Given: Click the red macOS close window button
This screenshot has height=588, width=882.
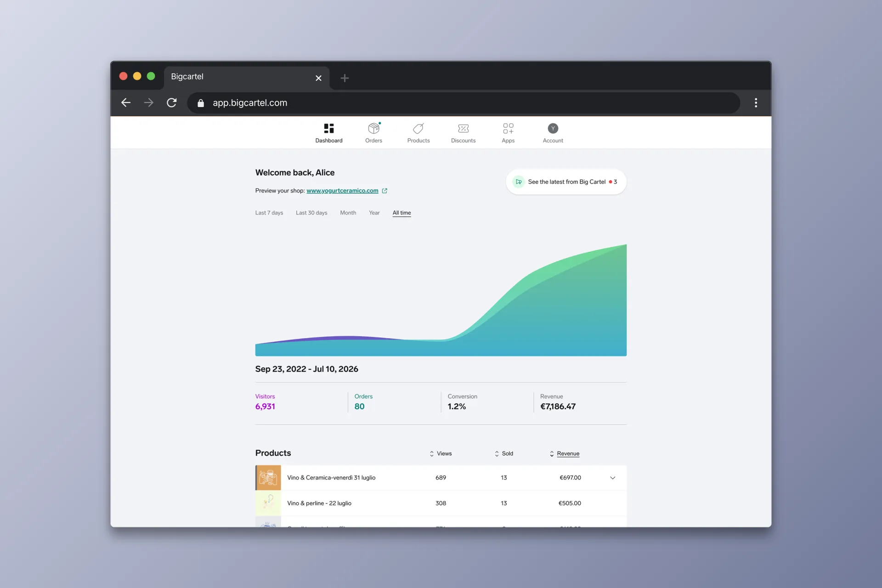Looking at the screenshot, I should point(123,76).
